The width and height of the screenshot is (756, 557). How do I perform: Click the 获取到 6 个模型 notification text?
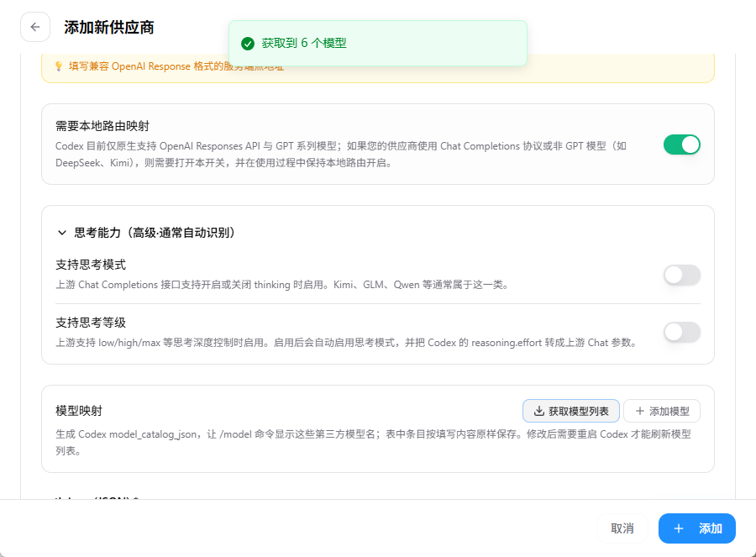[304, 43]
